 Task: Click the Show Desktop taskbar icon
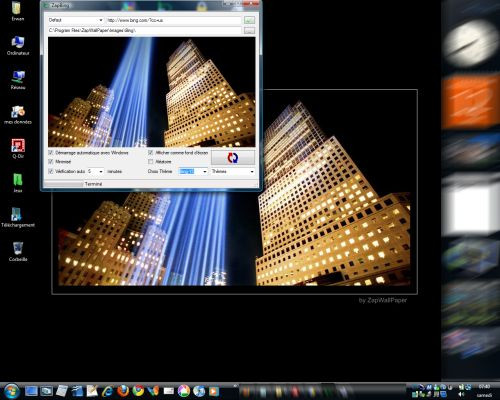click(31, 391)
